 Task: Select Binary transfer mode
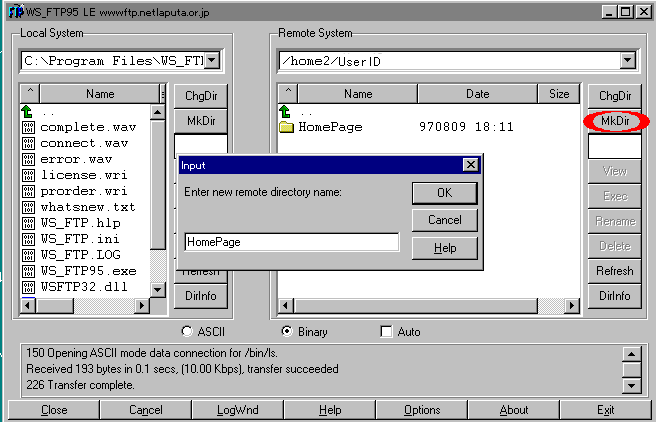pos(287,331)
